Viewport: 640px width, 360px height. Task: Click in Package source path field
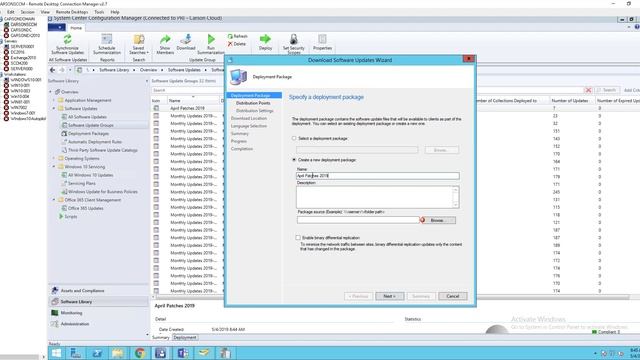358,220
